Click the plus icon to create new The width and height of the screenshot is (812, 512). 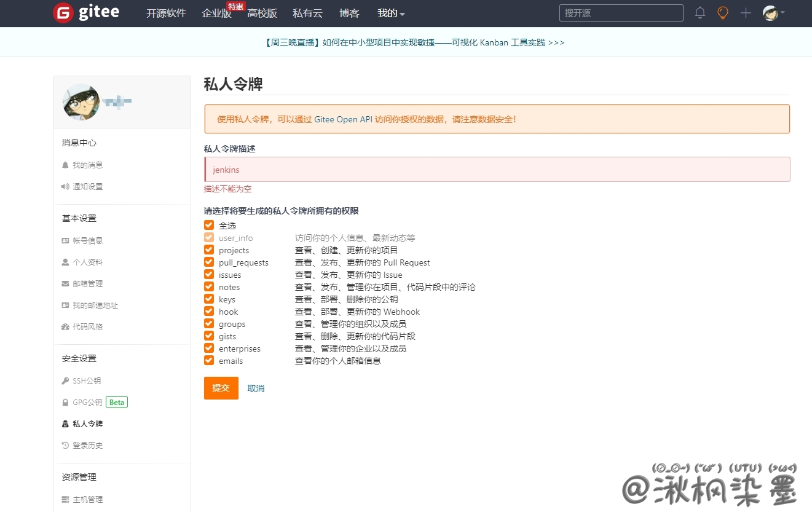[746, 13]
